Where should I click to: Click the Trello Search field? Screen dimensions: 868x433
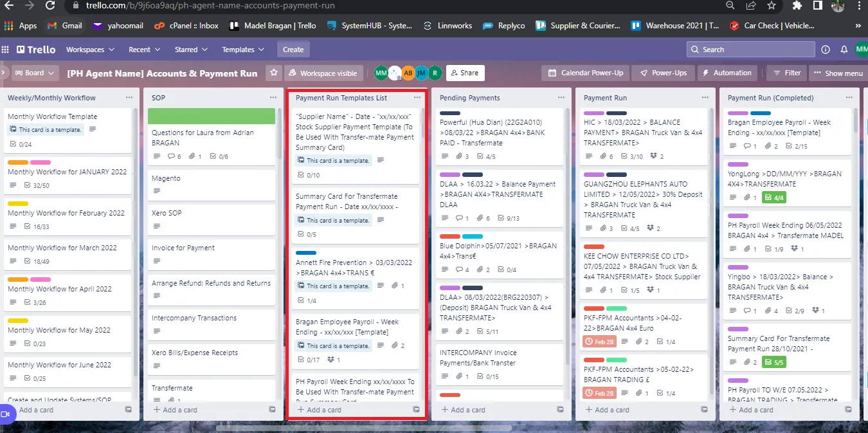(750, 50)
